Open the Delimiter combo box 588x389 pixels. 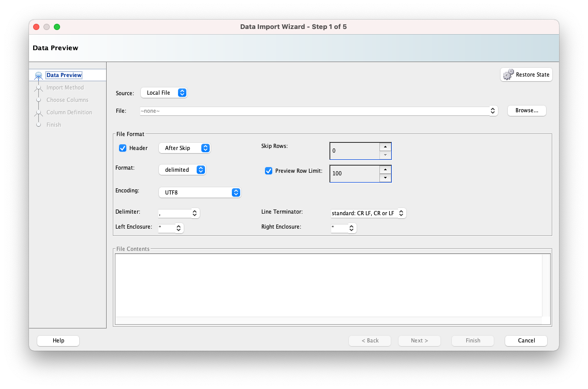click(195, 213)
